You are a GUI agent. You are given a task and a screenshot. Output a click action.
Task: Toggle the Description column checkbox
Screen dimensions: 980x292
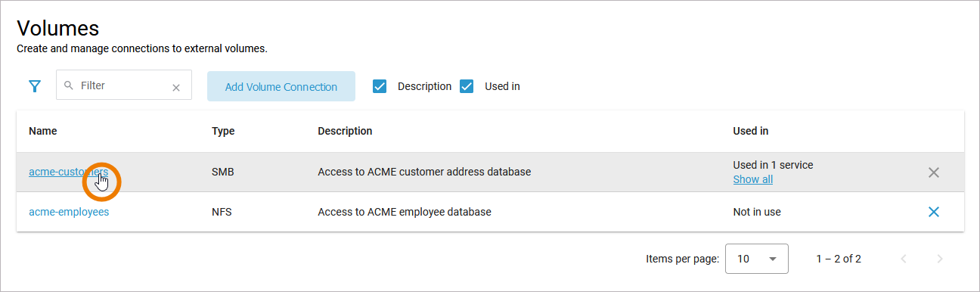(380, 86)
